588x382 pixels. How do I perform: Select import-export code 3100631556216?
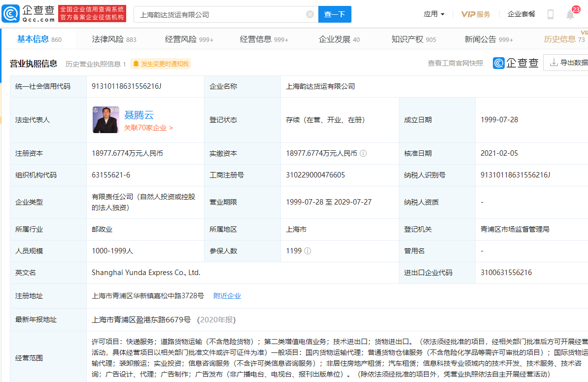click(x=506, y=273)
